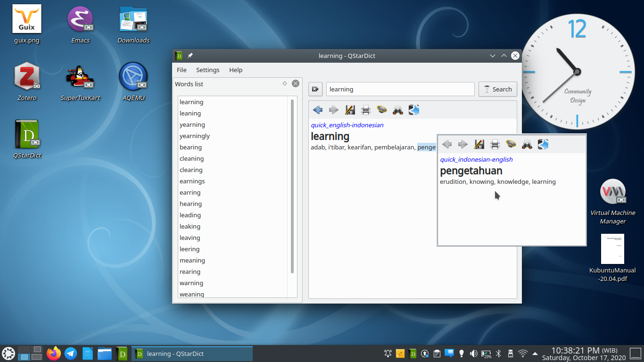644x362 pixels.
Task: Open find binoculars in main toolbar
Action: click(x=398, y=110)
